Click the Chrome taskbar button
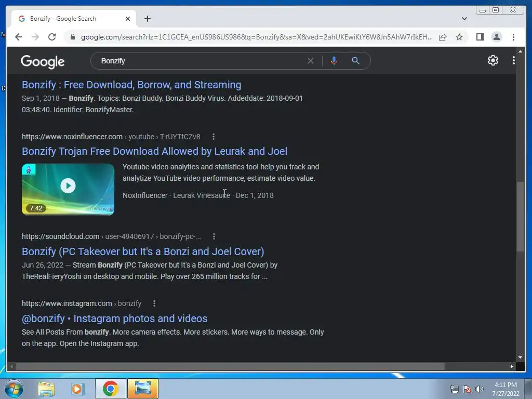This screenshot has width=532, height=399. [x=110, y=389]
